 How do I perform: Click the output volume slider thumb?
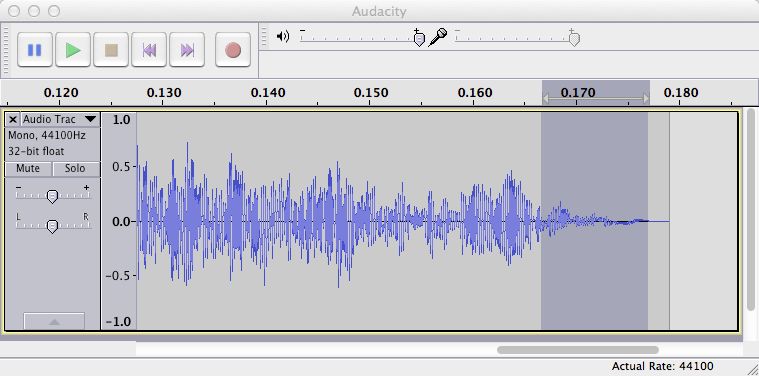[x=419, y=39]
